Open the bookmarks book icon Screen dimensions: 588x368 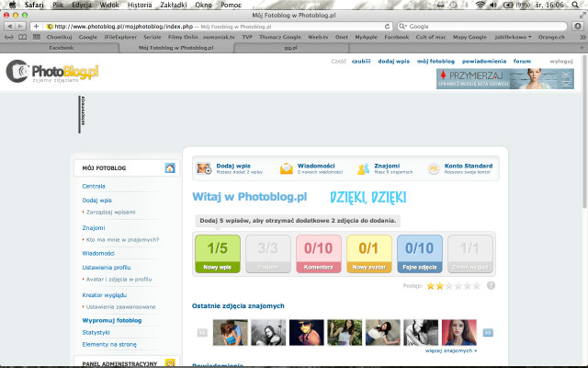pos(22,37)
